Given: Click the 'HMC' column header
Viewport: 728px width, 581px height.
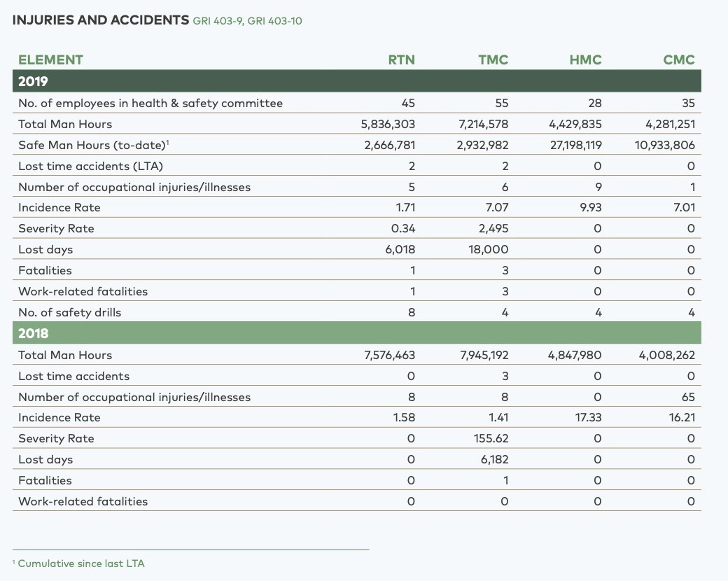Looking at the screenshot, I should click(x=585, y=60).
